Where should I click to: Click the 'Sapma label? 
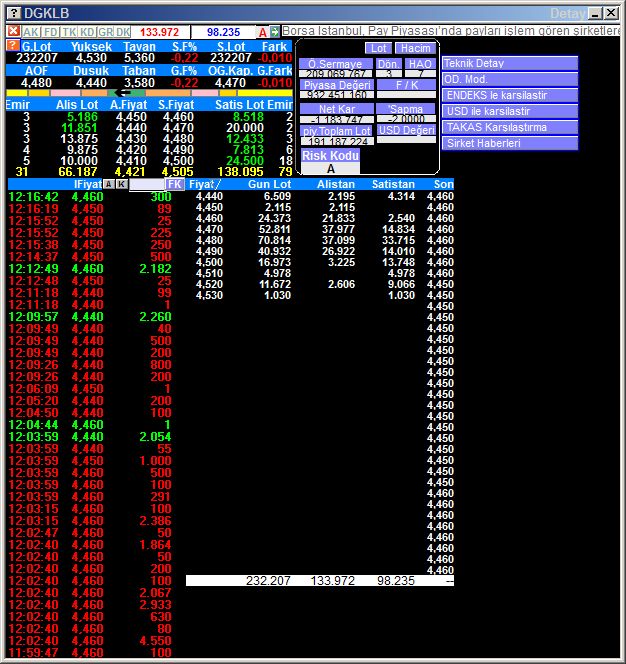[405, 109]
